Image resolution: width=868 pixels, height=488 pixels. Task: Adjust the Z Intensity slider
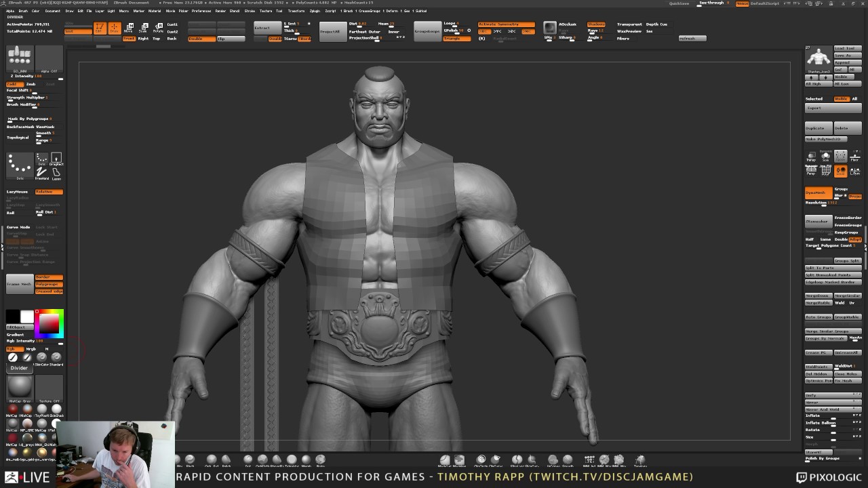pos(35,77)
